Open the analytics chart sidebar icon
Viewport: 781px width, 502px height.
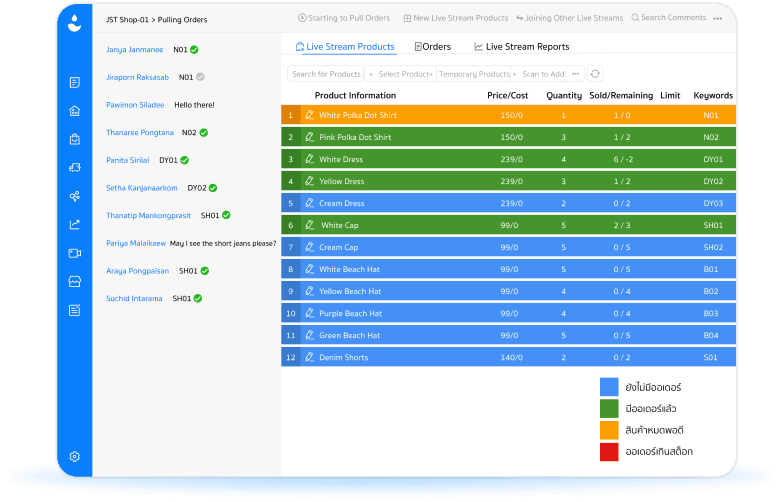pos(75,225)
